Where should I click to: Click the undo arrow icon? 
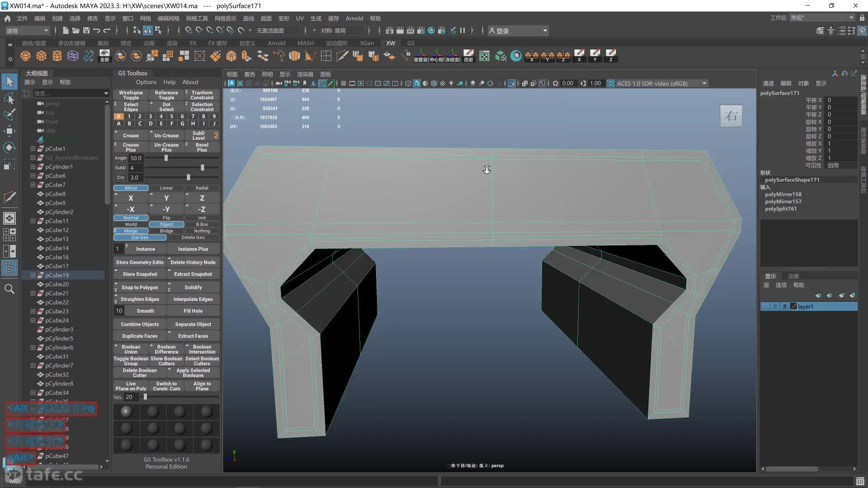click(x=97, y=31)
